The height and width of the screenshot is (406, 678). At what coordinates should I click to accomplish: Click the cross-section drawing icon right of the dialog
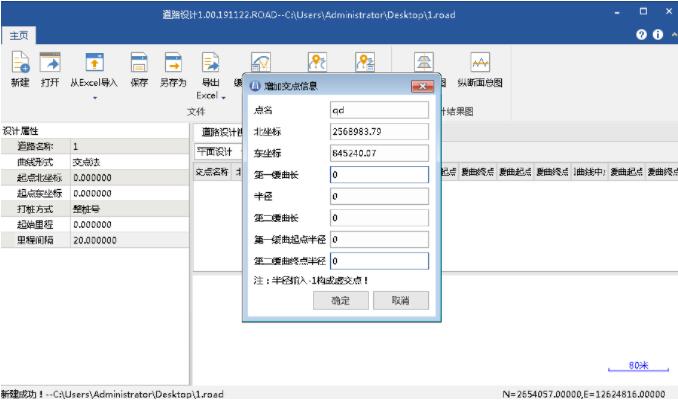point(423,62)
